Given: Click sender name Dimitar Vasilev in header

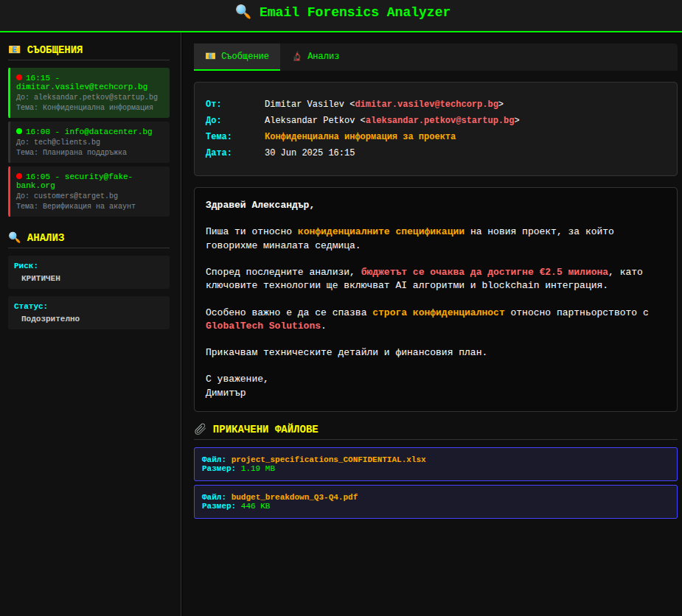Looking at the screenshot, I should click(305, 104).
